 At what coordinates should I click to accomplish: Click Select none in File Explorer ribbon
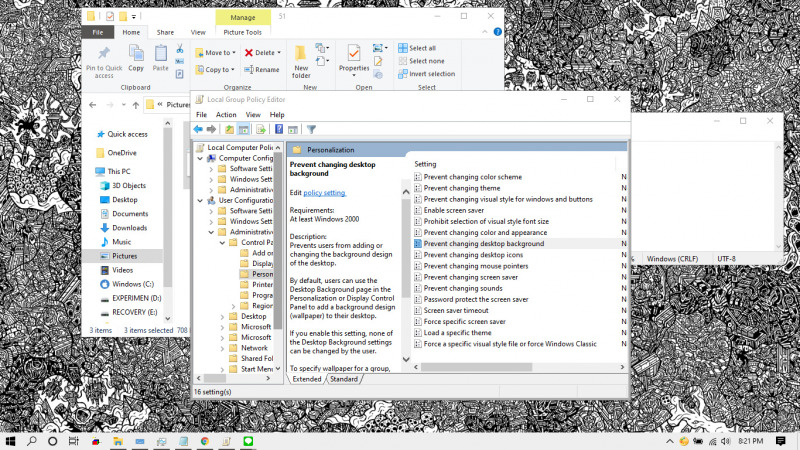421,61
